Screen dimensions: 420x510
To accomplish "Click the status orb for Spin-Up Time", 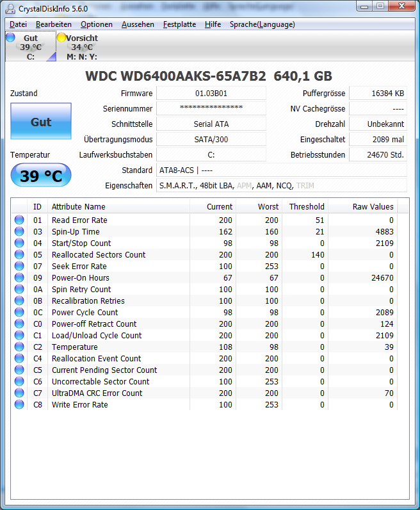I will coord(19,231).
